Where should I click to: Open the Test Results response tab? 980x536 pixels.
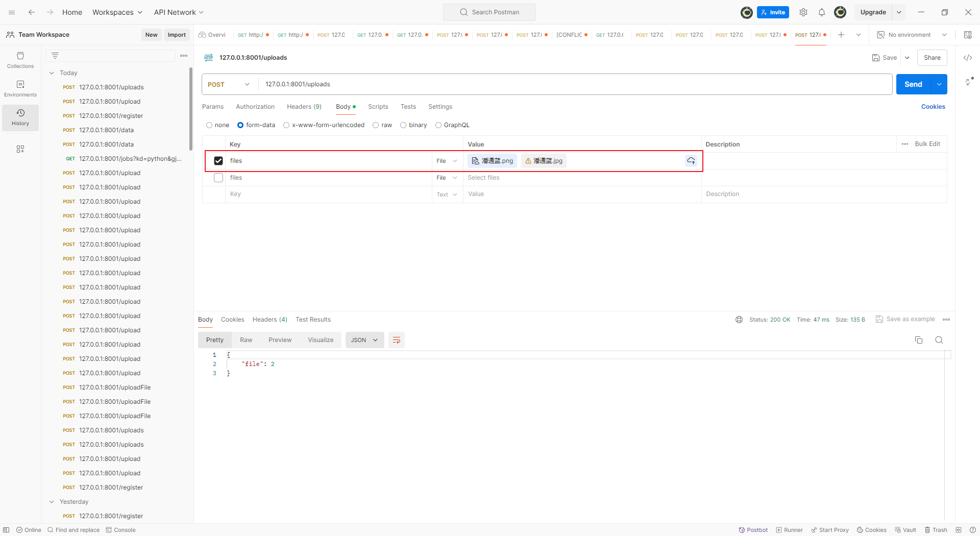click(313, 320)
